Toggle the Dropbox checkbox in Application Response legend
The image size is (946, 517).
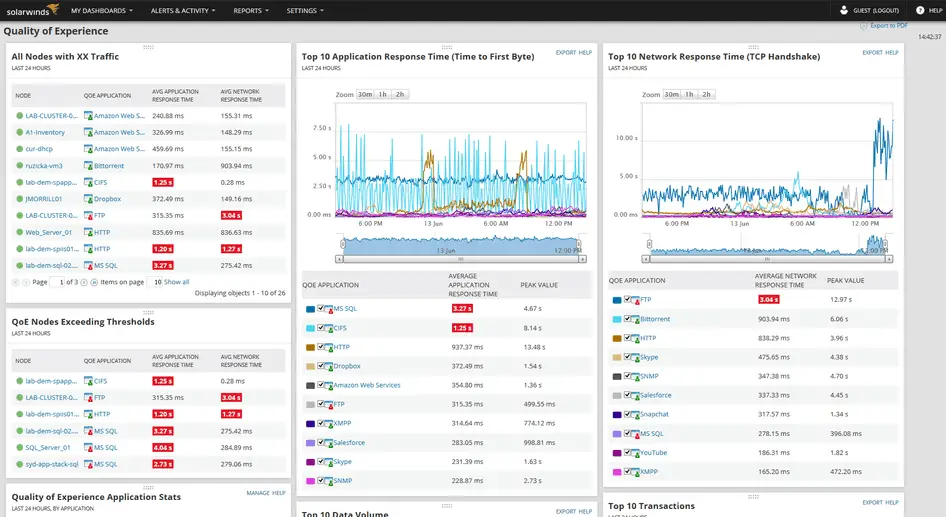tap(321, 366)
